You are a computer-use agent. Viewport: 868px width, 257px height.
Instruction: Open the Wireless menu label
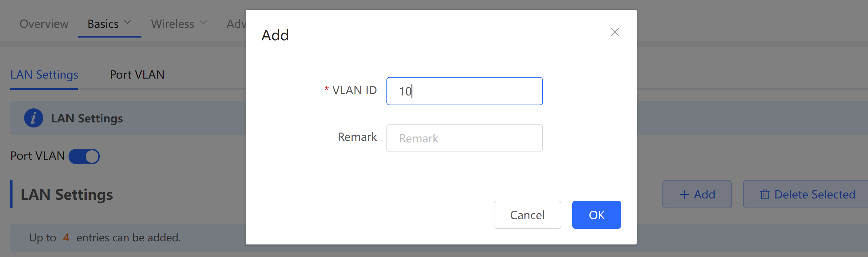pyautogui.click(x=172, y=24)
